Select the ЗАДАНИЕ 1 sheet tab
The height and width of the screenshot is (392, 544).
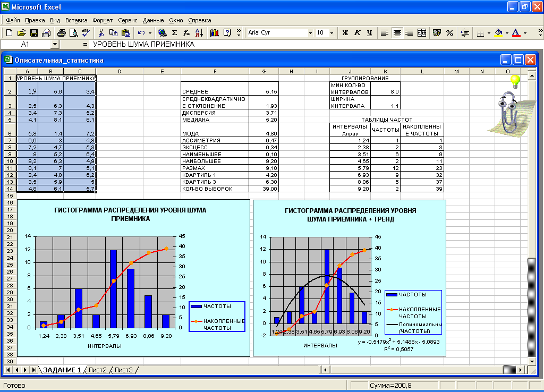[x=62, y=370]
